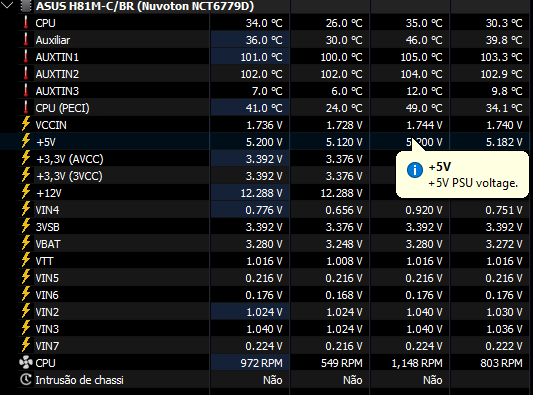Image resolution: width=533 pixels, height=395 pixels.
Task: Click the lightning bolt icon next to VIN3
Action: [26, 328]
